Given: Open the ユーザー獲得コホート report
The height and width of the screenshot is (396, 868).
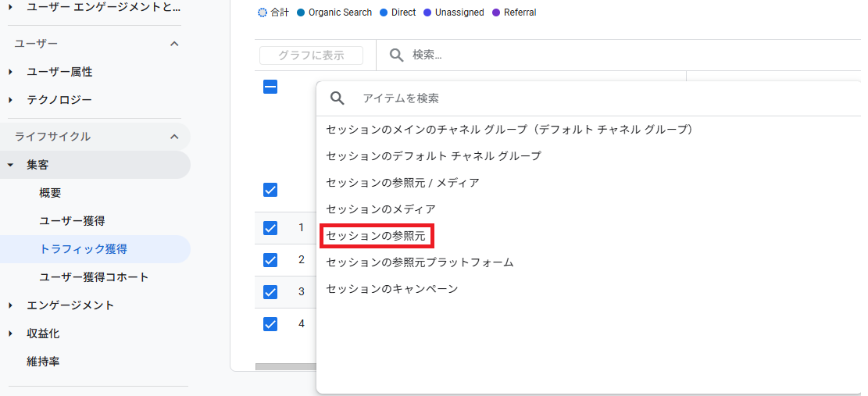Looking at the screenshot, I should 94,277.
